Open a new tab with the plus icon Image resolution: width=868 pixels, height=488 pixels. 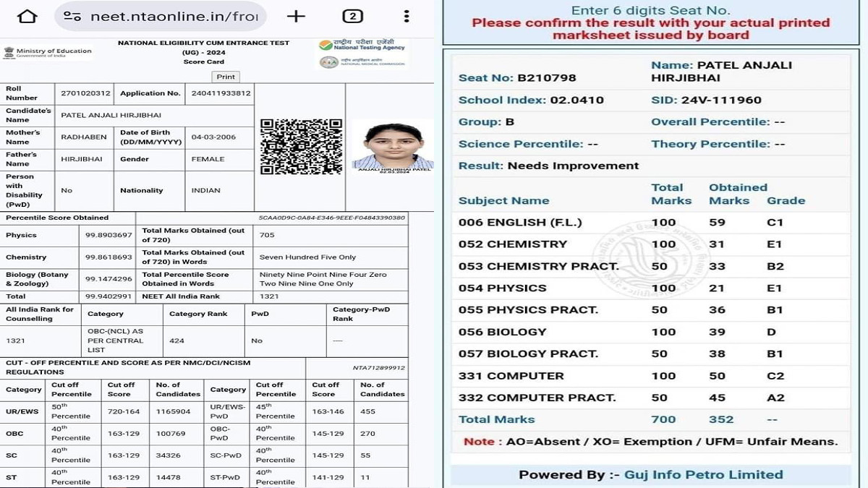coord(296,16)
